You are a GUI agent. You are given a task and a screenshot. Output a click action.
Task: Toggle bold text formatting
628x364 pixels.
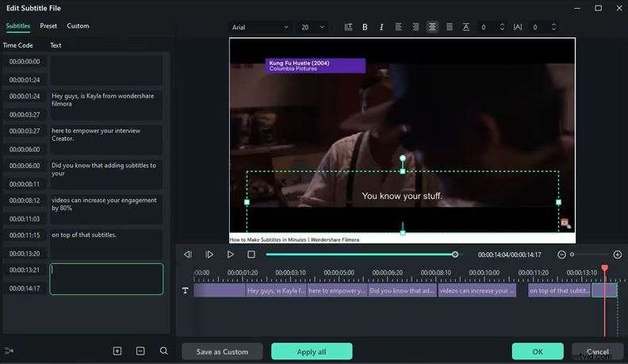pos(365,27)
